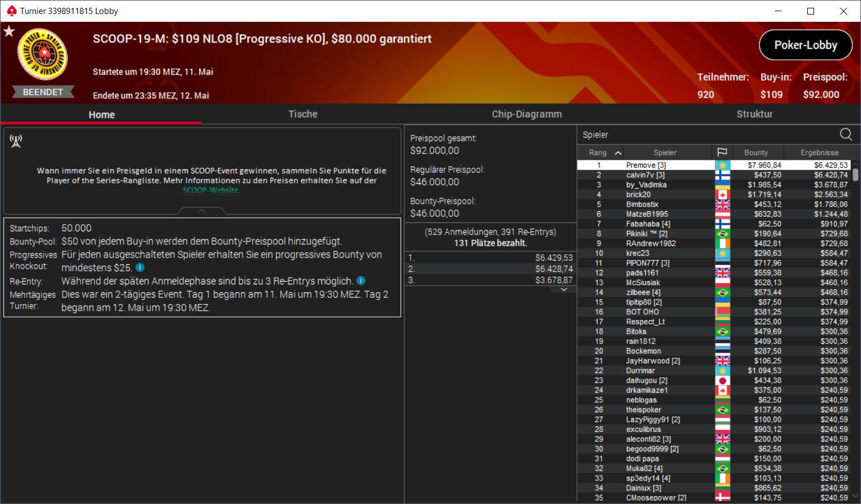This screenshot has width=861, height=504.
Task: Click the BEENDET status banner
Action: (x=43, y=92)
